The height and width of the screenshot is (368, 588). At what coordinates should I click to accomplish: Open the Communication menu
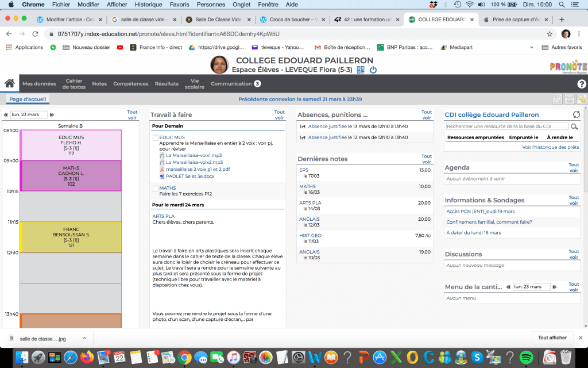(x=231, y=84)
